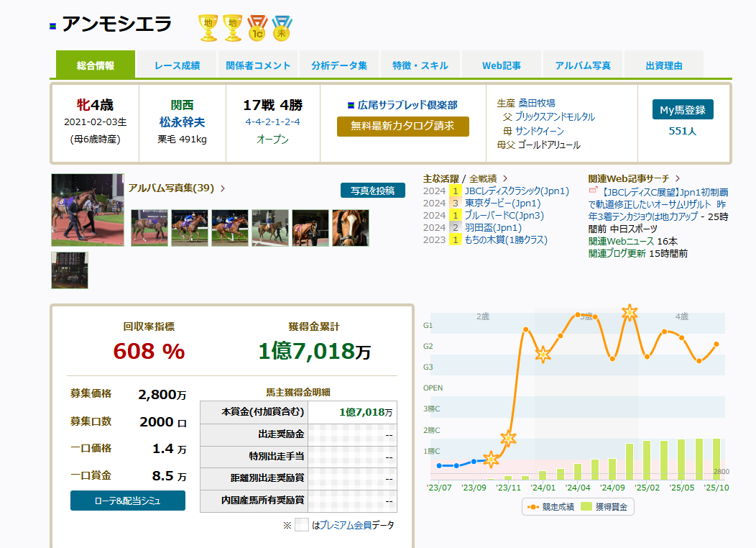Click the first gold 地 trophy icon
Image resolution: width=756 pixels, height=548 pixels.
pos(208,27)
